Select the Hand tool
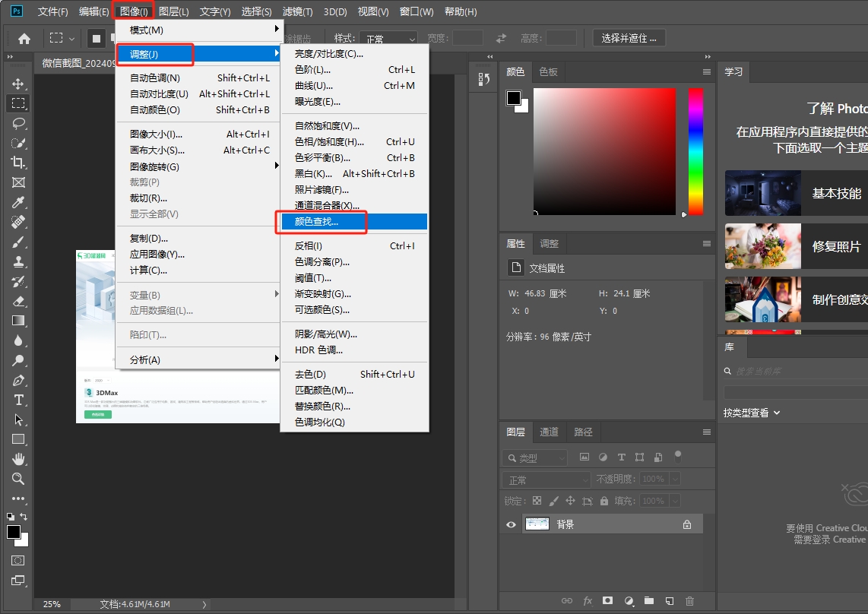 tap(18, 459)
